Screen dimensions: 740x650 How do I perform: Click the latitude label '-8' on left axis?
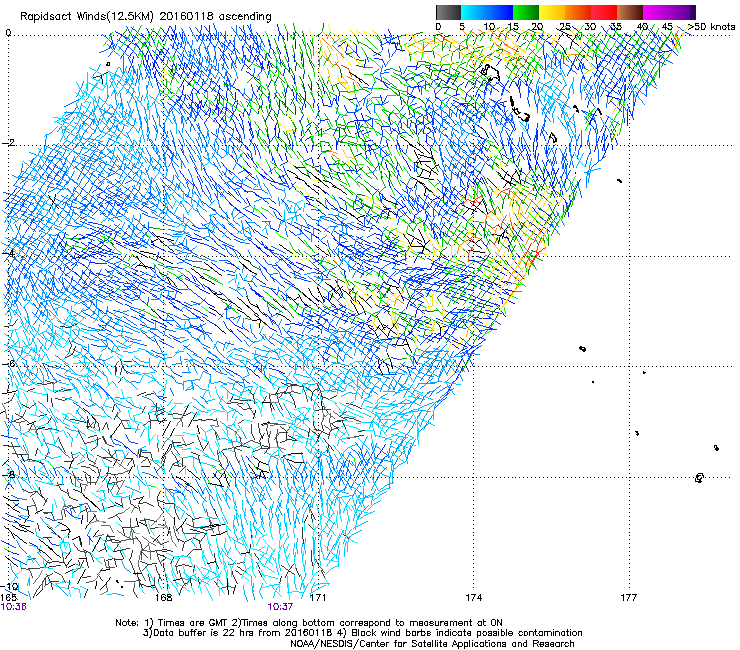tap(8, 474)
